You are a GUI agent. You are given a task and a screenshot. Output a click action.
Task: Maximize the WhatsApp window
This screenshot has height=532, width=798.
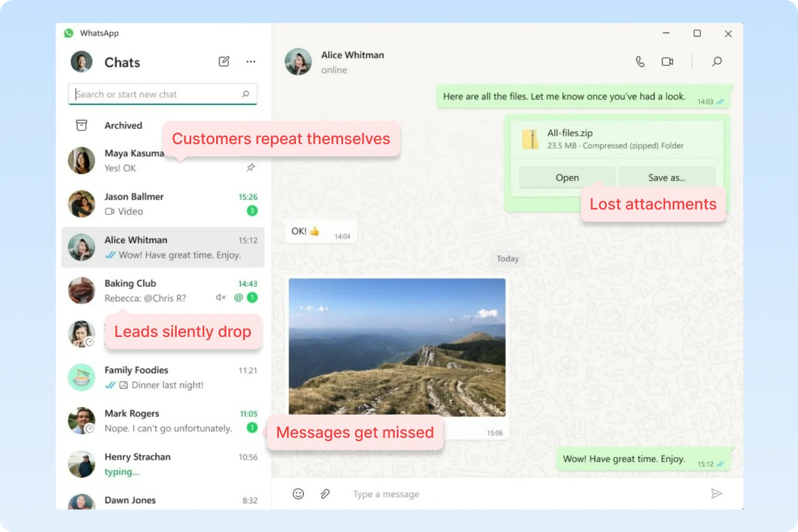tap(697, 33)
